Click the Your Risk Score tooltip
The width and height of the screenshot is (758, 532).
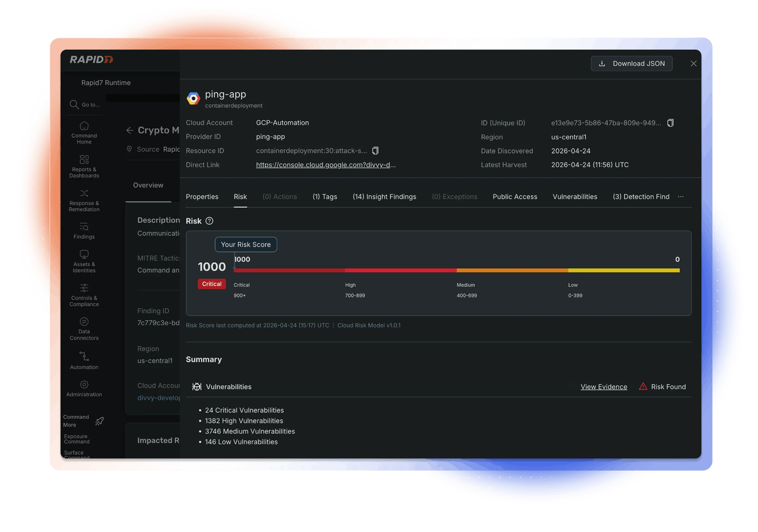click(246, 244)
